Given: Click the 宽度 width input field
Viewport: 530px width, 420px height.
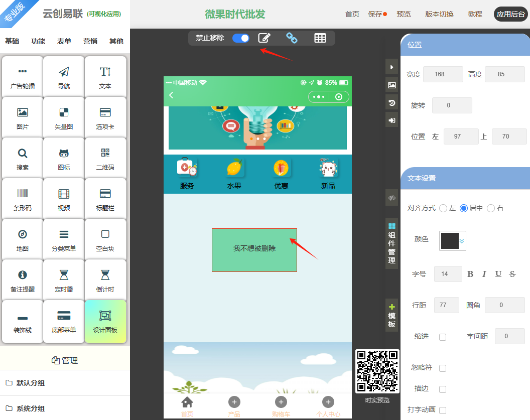Looking at the screenshot, I should tap(443, 74).
